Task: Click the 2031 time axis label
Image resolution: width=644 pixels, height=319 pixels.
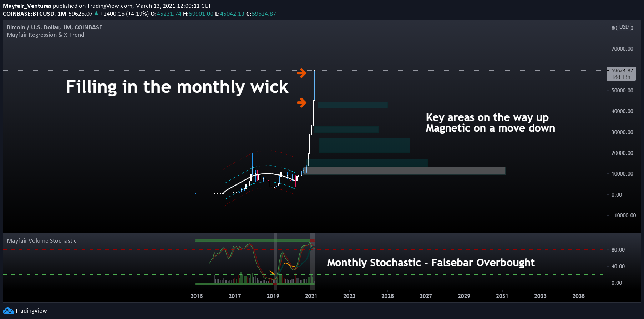Action: click(x=502, y=296)
